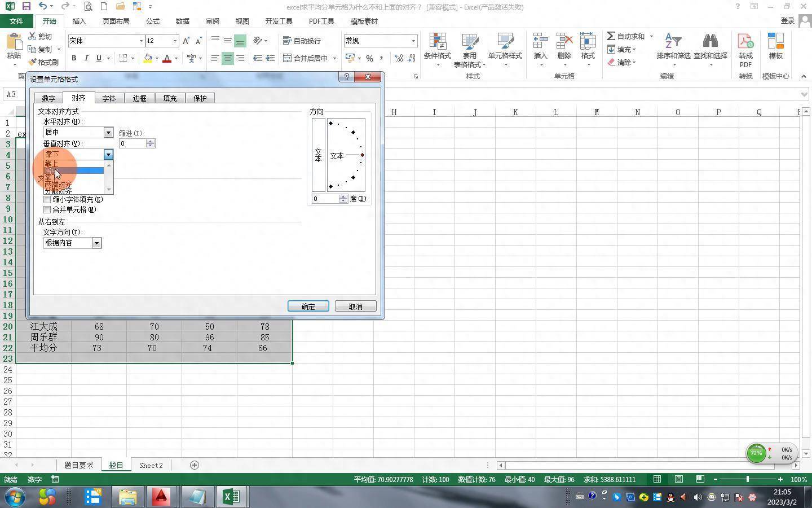Enable the shrink to fit (缩小字体填充) checkbox
The height and width of the screenshot is (508, 812).
(47, 199)
